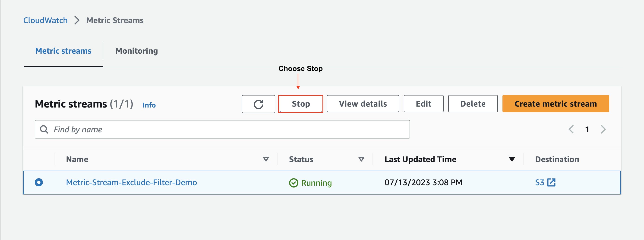Click the refresh icon to reload metric streams
The image size is (644, 240).
click(x=259, y=104)
